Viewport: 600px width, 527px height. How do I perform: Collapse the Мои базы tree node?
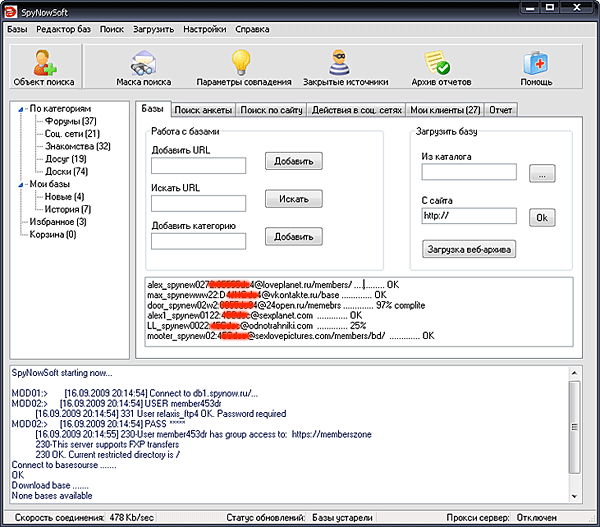[21, 184]
